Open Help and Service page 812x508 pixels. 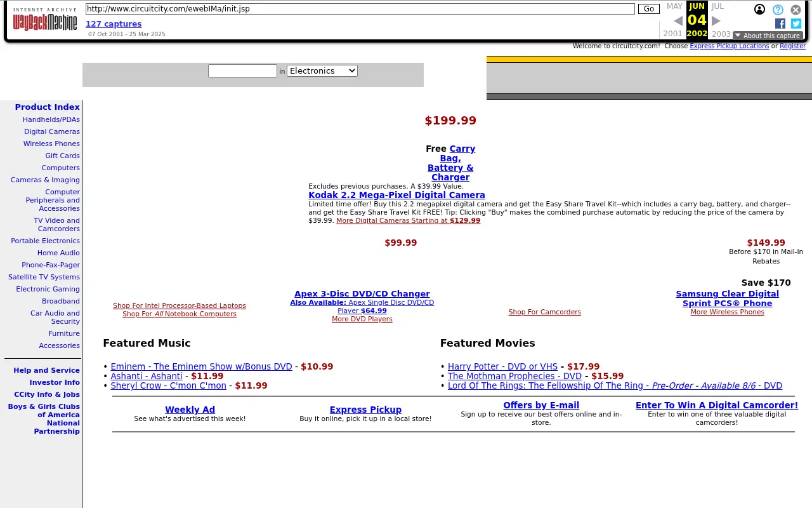tap(47, 370)
